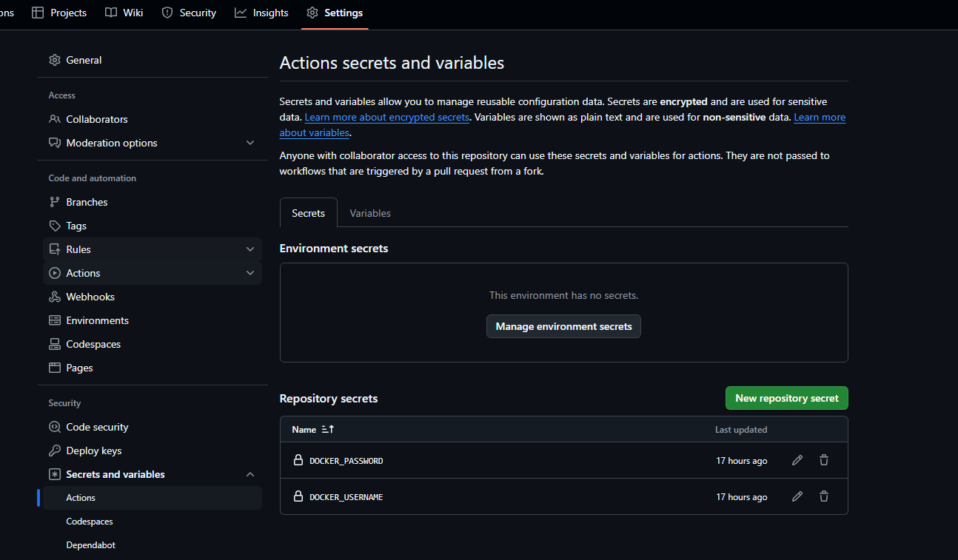Delete the DOCKER_USERNAME secret via trash icon

point(823,496)
